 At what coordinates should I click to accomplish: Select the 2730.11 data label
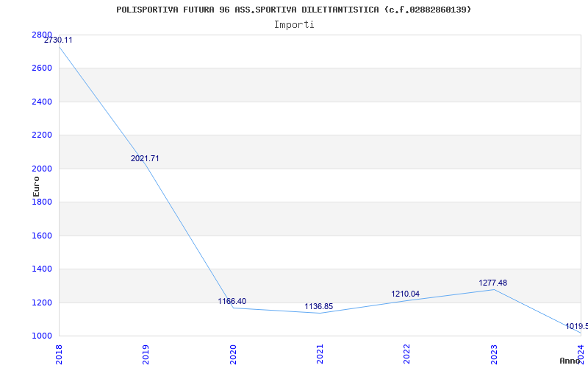click(x=58, y=40)
